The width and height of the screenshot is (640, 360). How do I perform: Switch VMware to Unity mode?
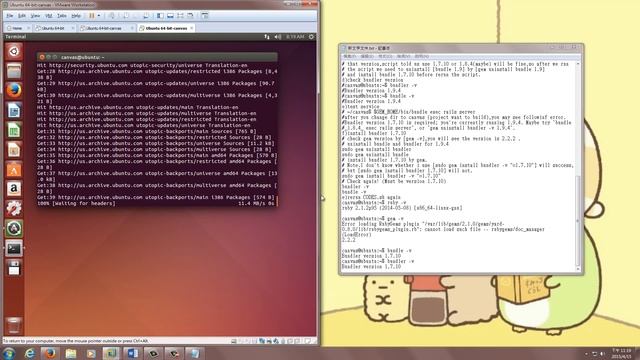coord(190,16)
